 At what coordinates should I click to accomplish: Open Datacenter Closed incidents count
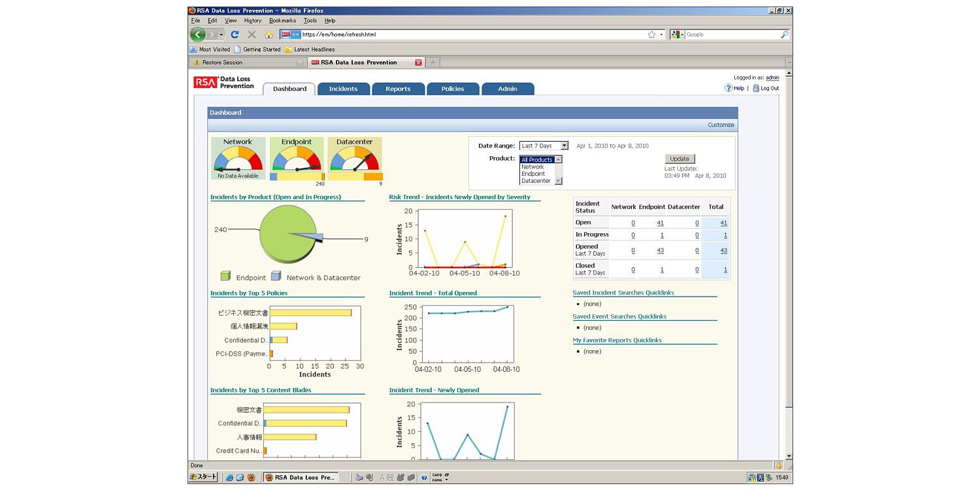tap(696, 270)
